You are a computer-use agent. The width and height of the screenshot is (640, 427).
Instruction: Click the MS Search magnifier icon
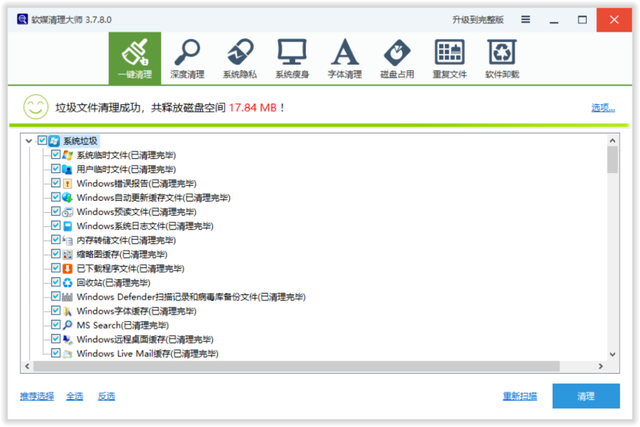[x=67, y=325]
